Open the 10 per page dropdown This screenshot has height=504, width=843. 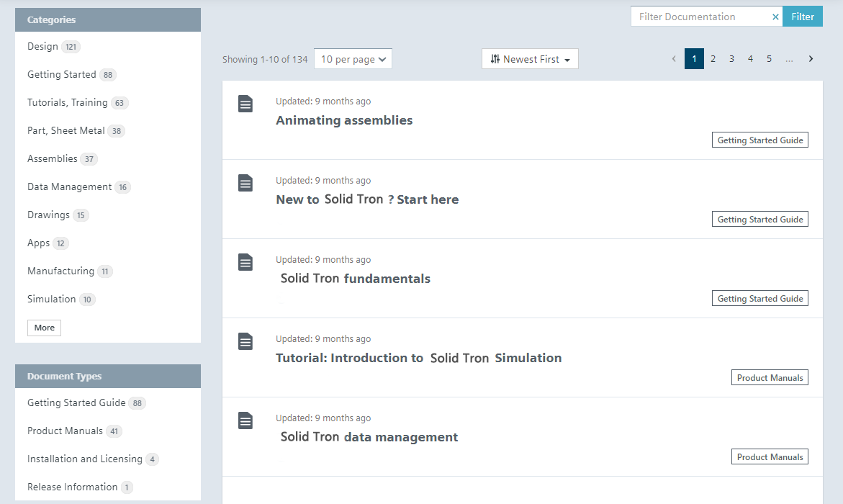[x=353, y=59]
